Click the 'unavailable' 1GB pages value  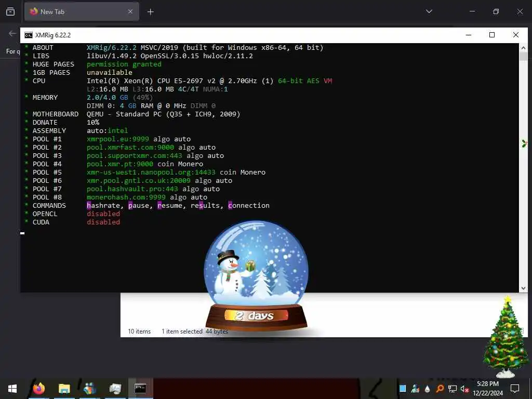(110, 73)
